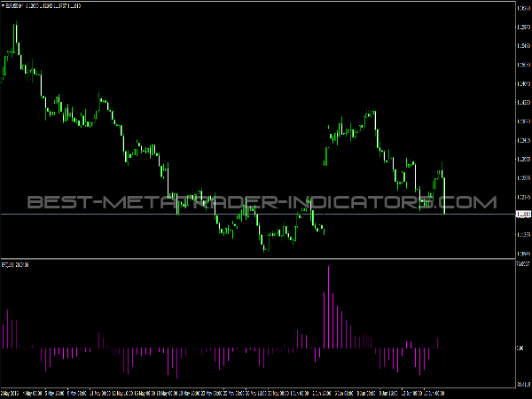This screenshot has height=399, width=532.
Task: Click the tallest magenta histogram bar in the indicator
Action: 328,308
